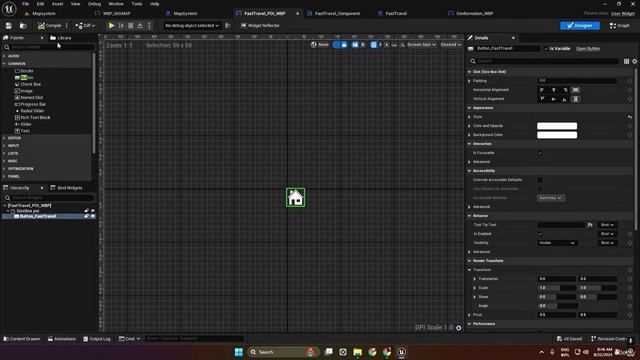Viewport: 640px width, 360px height.
Task: Expand the PANEL palette category
Action: 4,176
